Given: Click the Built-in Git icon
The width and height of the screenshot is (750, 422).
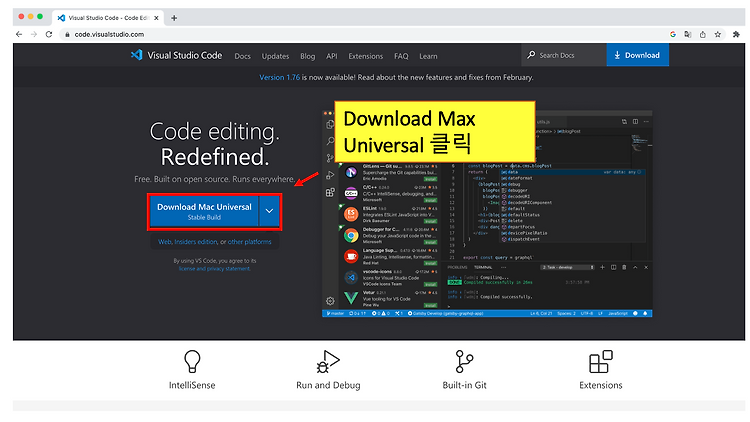Looking at the screenshot, I should coord(464,361).
